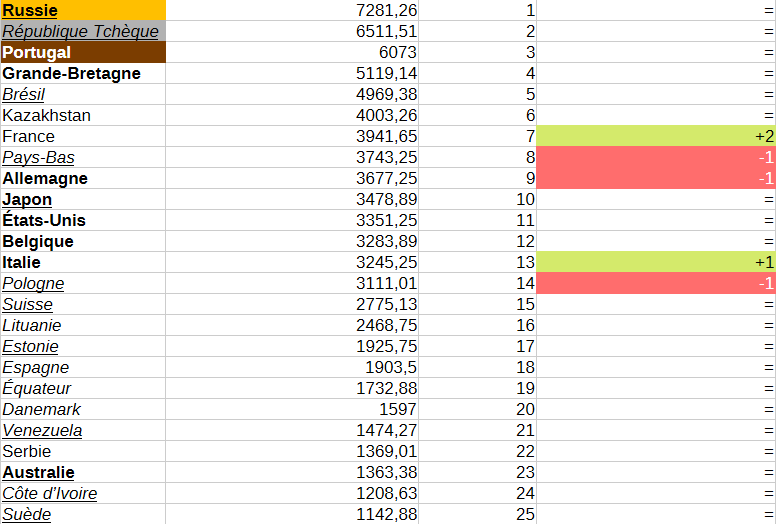Click the Brésil country cell
The height and width of the screenshot is (524, 776).
[83, 94]
